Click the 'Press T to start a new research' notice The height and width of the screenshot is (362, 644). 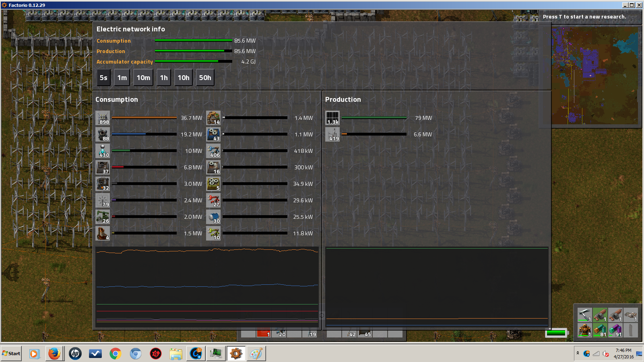(584, 17)
